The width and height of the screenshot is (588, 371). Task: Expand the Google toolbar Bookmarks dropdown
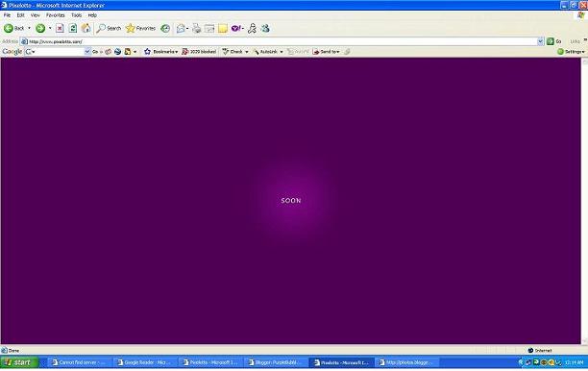160,51
